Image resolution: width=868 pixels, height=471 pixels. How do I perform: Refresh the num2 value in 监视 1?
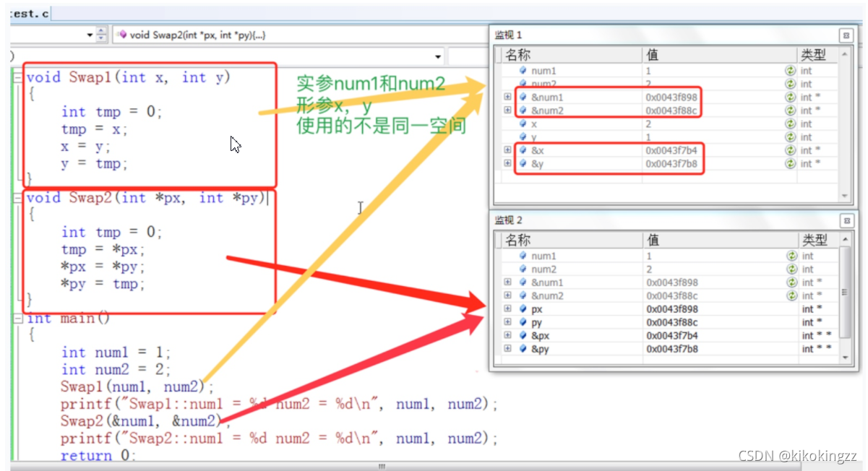pos(791,84)
